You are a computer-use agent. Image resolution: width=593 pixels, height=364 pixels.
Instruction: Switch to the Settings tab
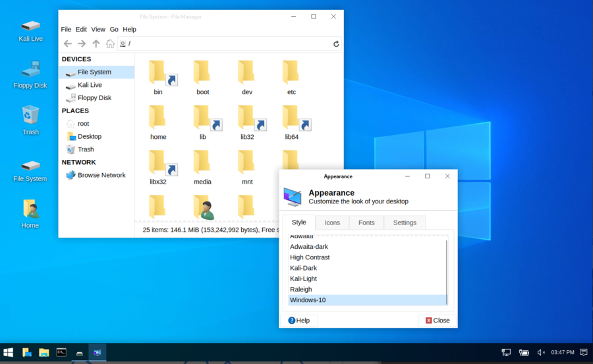tap(405, 222)
